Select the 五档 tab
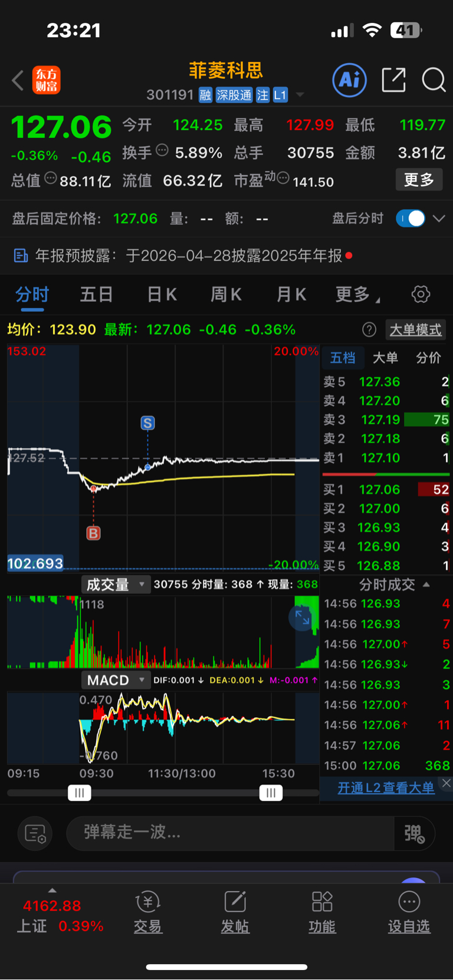 [x=343, y=358]
